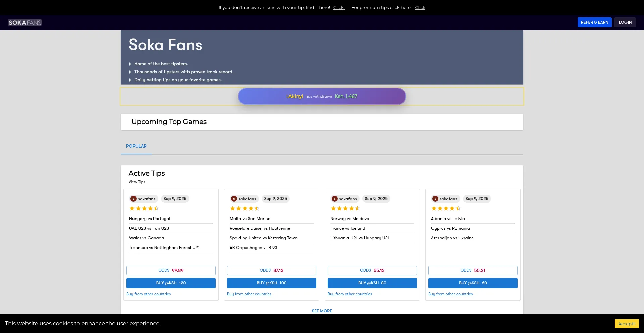Viewport: 644px width, 333px height.
Task: Buy the tip at KSH. 100
Action: click(x=272, y=283)
